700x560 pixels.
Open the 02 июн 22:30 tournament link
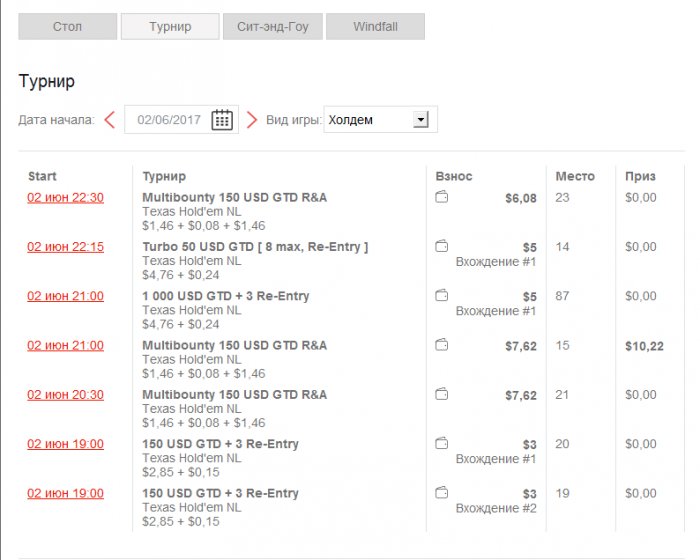click(x=65, y=197)
